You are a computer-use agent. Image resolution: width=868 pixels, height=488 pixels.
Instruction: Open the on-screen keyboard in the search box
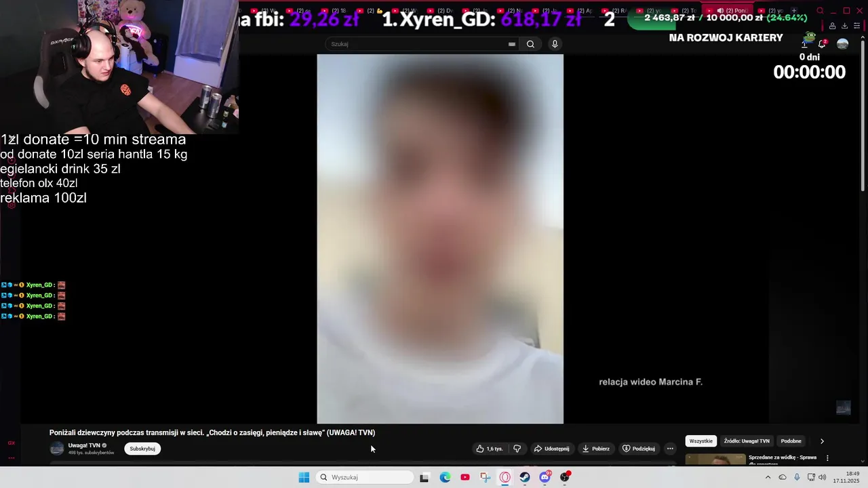pos(512,44)
